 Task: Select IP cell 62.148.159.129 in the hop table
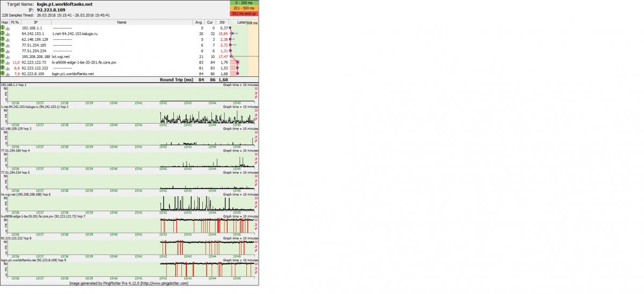pos(35,39)
